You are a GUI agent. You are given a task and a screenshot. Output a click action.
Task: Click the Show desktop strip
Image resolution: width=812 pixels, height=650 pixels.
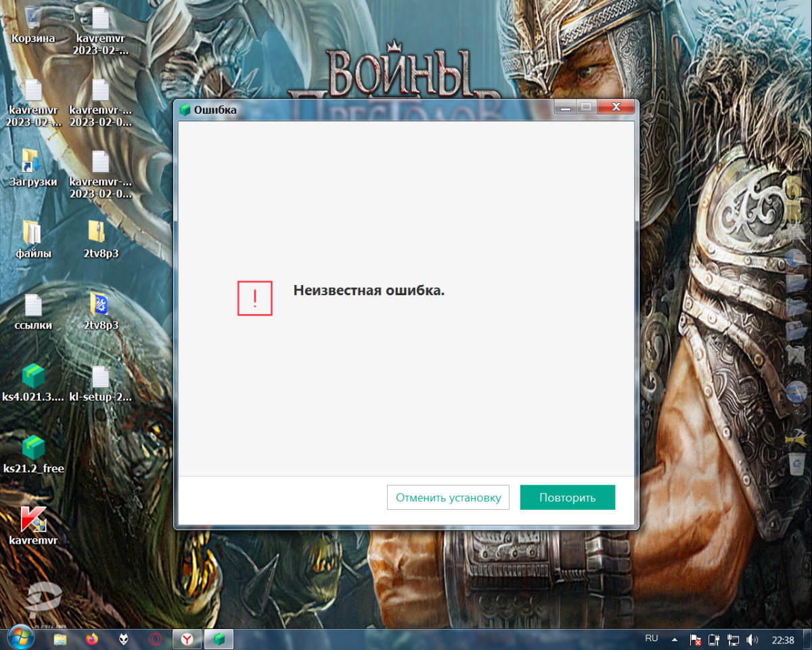(x=807, y=639)
